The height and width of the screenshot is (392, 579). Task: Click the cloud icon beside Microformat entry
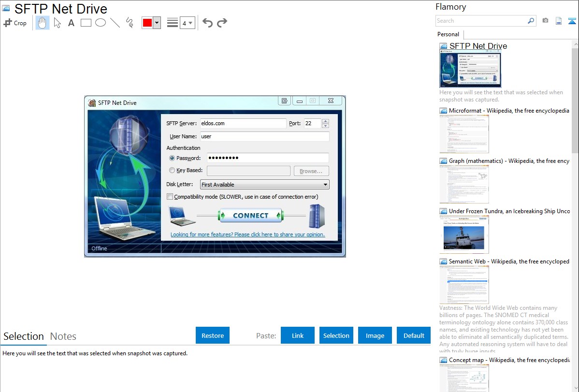(443, 111)
